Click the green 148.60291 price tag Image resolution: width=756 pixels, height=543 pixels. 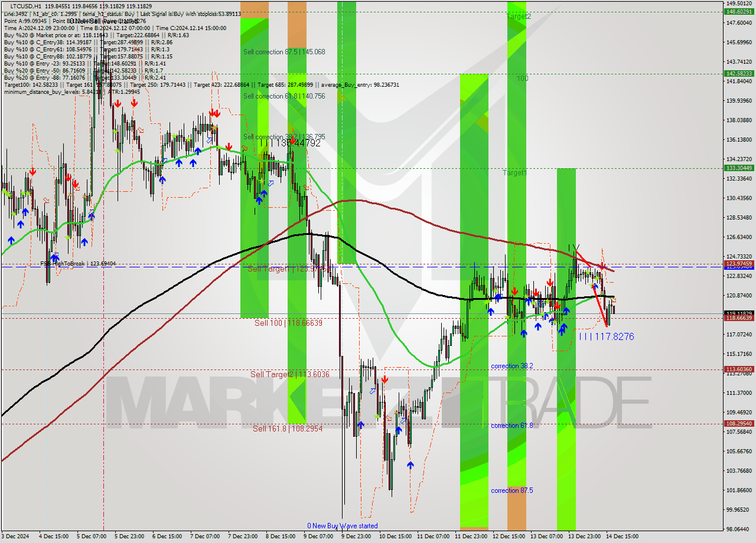[739, 11]
